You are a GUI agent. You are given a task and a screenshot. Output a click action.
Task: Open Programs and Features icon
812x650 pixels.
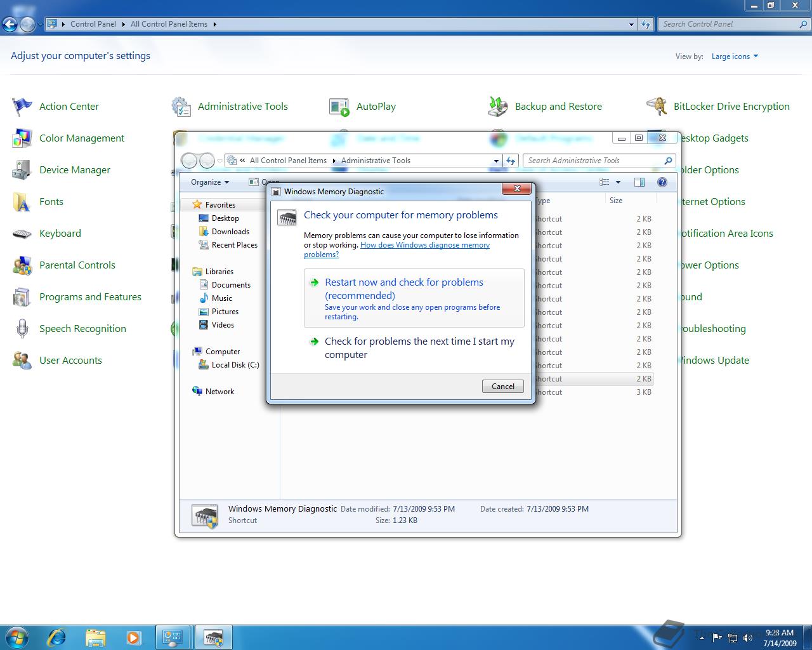(22, 297)
